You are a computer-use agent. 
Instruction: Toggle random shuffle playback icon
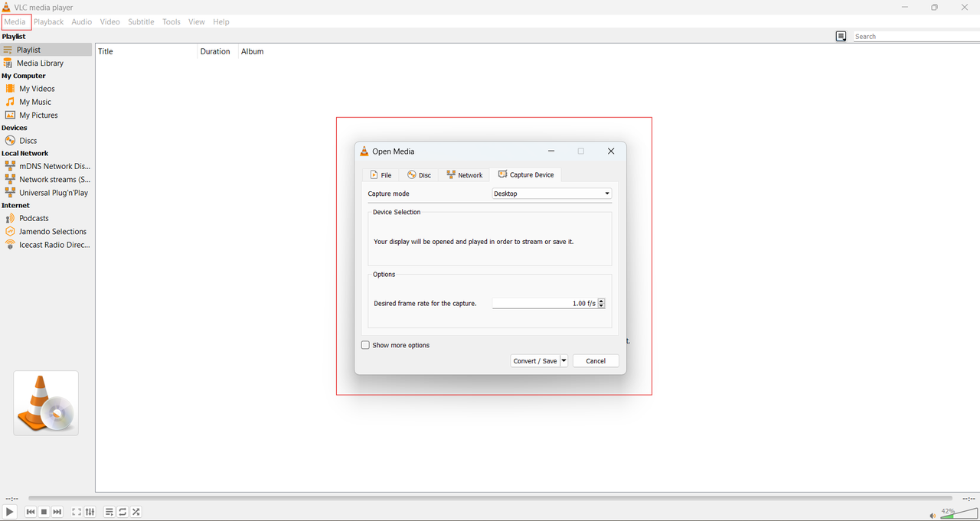coord(136,512)
